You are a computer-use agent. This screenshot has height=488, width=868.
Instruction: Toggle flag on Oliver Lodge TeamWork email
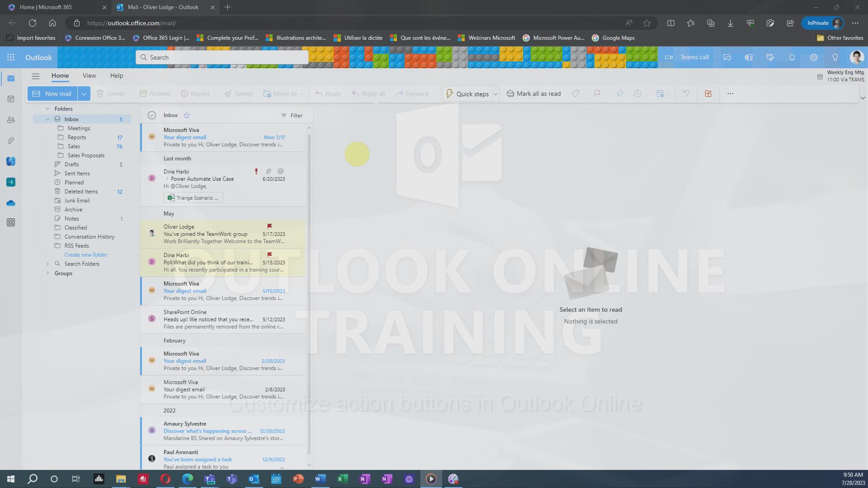click(x=270, y=226)
